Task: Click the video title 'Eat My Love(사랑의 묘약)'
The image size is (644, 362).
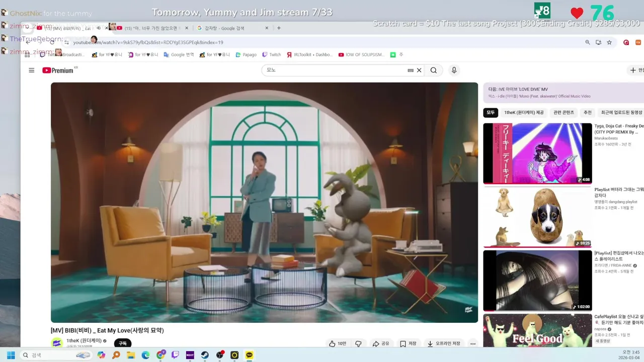Action: pyautogui.click(x=107, y=330)
